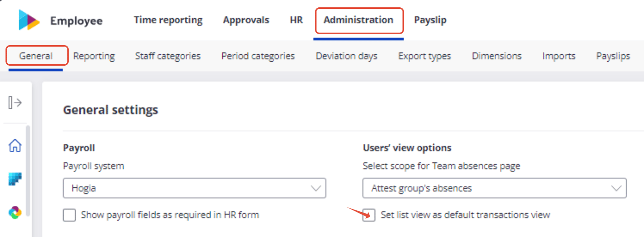Screen dimensions: 644x237
Task: Open the multicolor circle app in the sidebar
Action: [15, 213]
